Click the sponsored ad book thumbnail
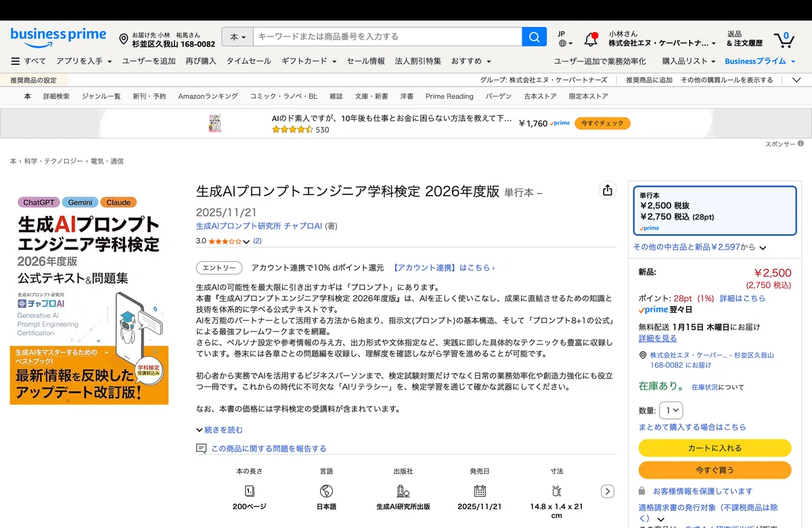Viewport: 812px width, 528px height. coord(215,123)
